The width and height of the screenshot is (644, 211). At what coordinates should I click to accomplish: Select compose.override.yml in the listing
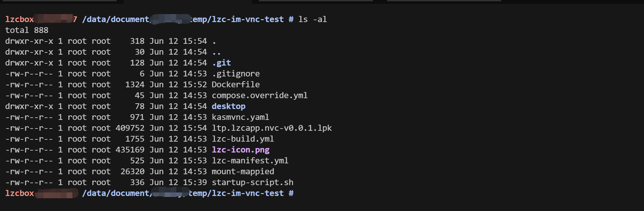pyautogui.click(x=260, y=96)
